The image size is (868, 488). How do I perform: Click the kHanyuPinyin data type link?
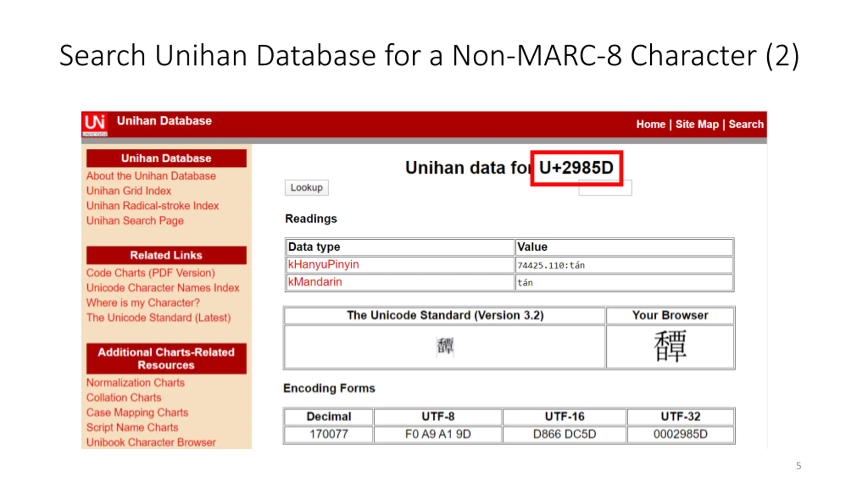click(x=323, y=264)
